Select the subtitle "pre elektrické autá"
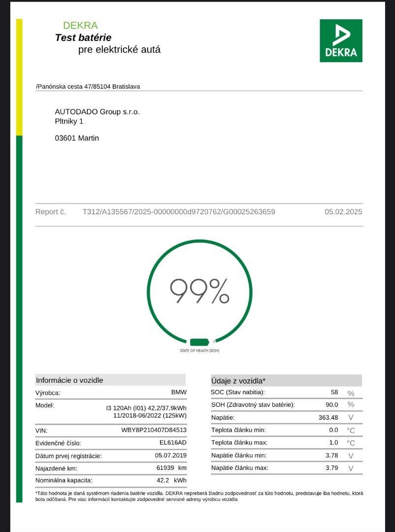The image size is (395, 532). tap(120, 50)
